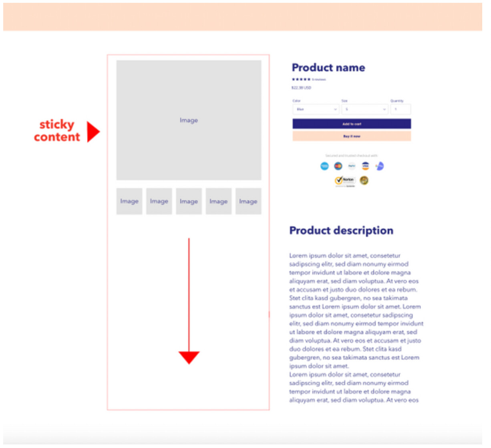Click the Mastercard payment icon
Viewport: 491px width, 448px height.
pos(338,166)
